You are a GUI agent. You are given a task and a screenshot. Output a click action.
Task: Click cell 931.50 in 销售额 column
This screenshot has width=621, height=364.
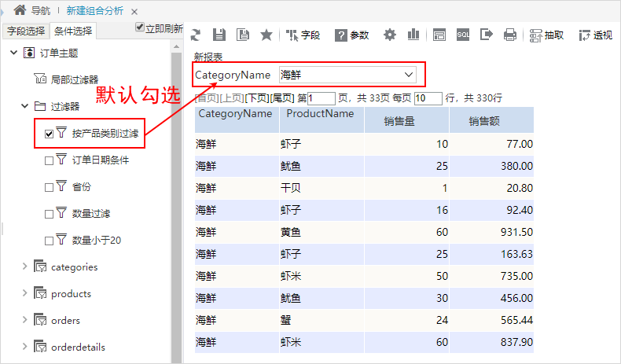pyautogui.click(x=491, y=232)
